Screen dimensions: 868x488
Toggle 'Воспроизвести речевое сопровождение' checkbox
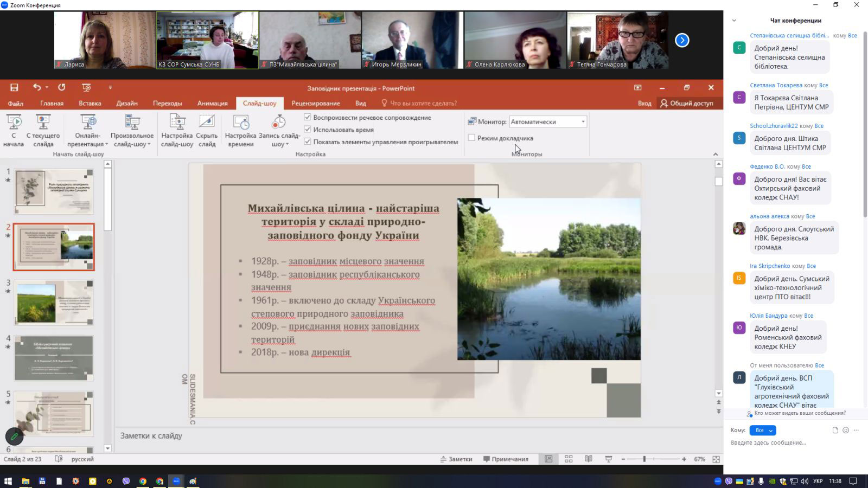pyautogui.click(x=308, y=117)
